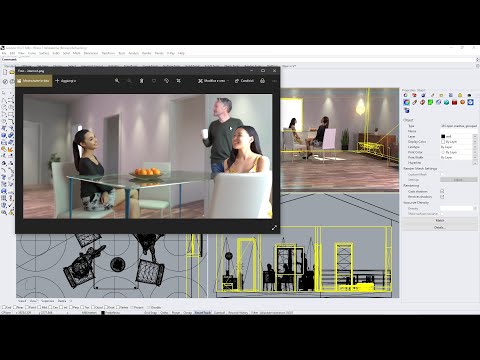Screen dimensions: 480x360
Task: Select the color wheel Object properties icon
Action: [406, 102]
